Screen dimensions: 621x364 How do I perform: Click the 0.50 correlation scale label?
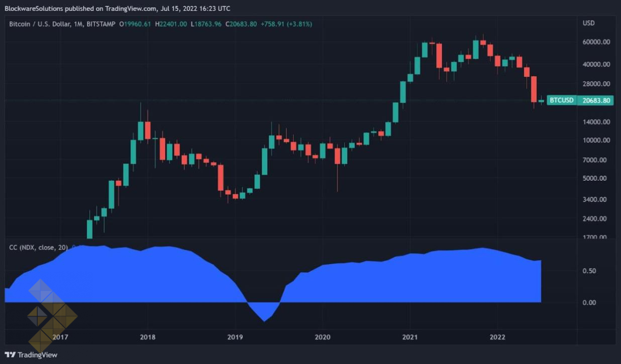pos(589,271)
